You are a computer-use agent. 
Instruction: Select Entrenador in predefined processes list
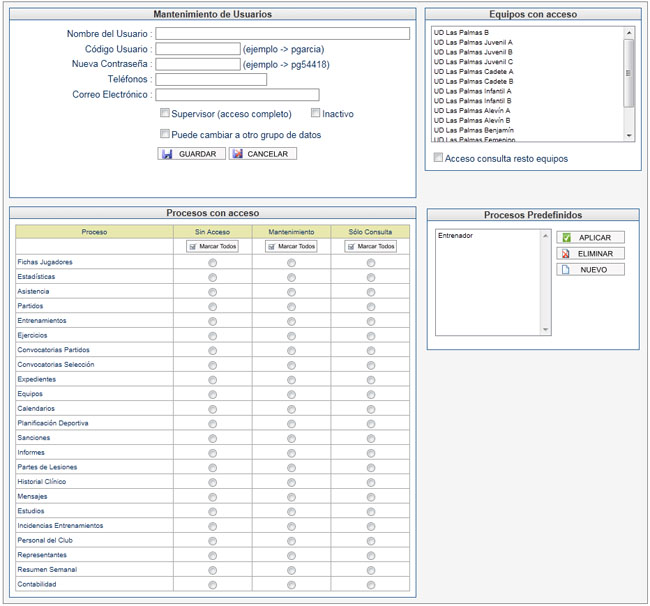(x=456, y=236)
